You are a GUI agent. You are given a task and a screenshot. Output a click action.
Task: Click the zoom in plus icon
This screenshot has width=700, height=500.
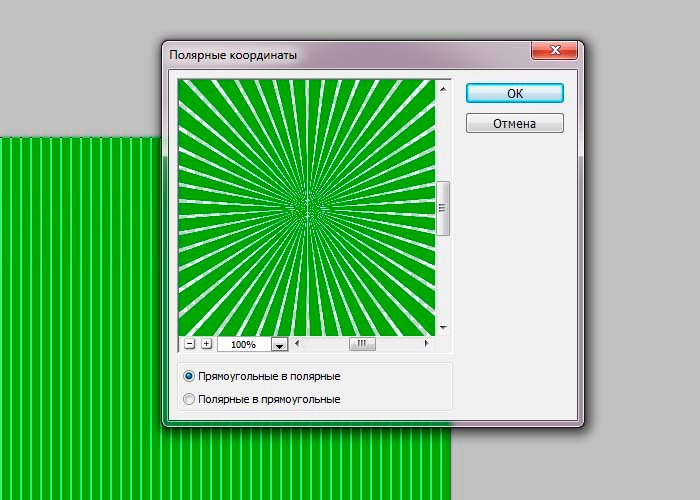pyautogui.click(x=207, y=344)
